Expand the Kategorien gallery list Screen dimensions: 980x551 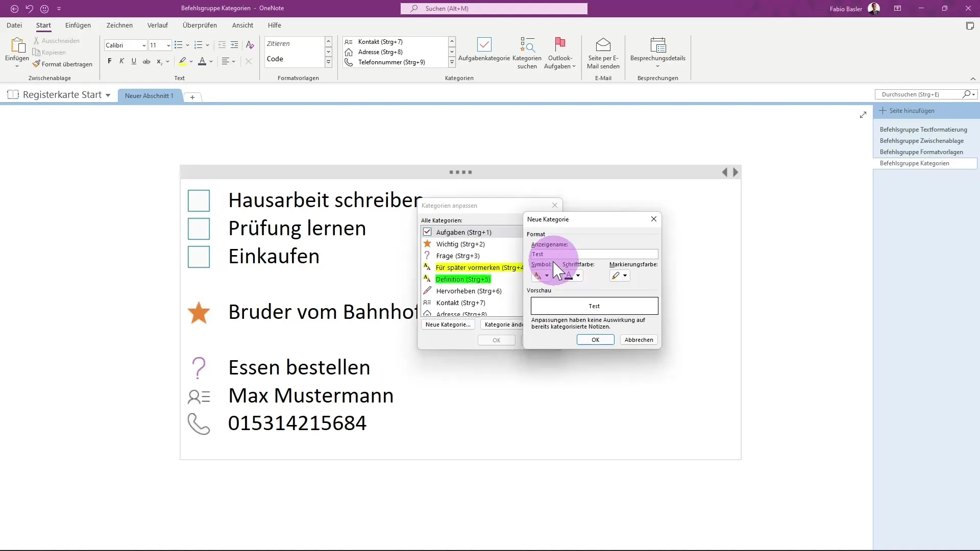point(452,62)
